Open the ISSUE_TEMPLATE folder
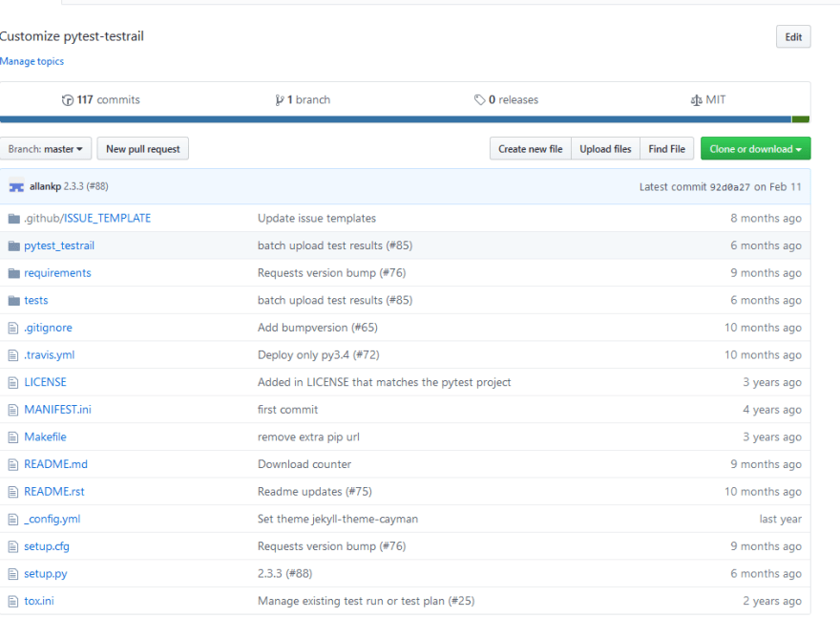This screenshot has height=618, width=840. (107, 218)
